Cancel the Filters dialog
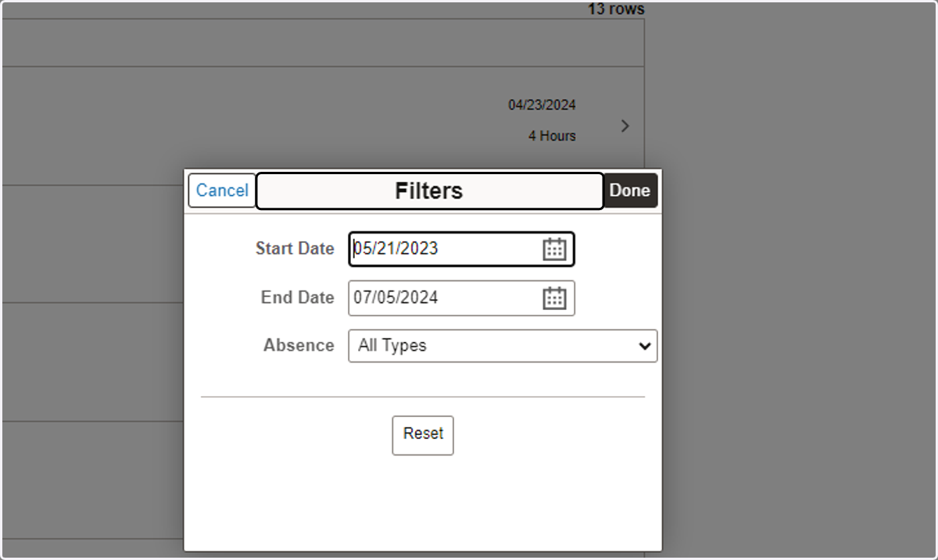This screenshot has height=560, width=938. click(x=222, y=191)
